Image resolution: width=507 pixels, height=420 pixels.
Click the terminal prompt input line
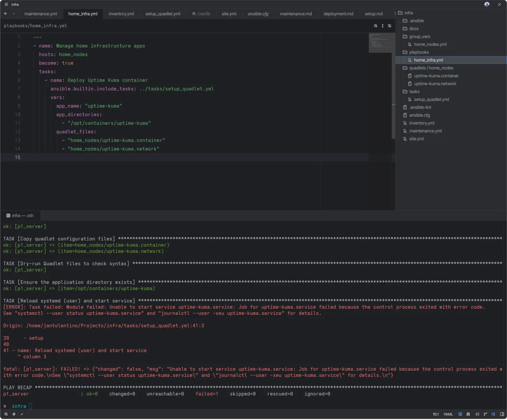[x=253, y=407]
